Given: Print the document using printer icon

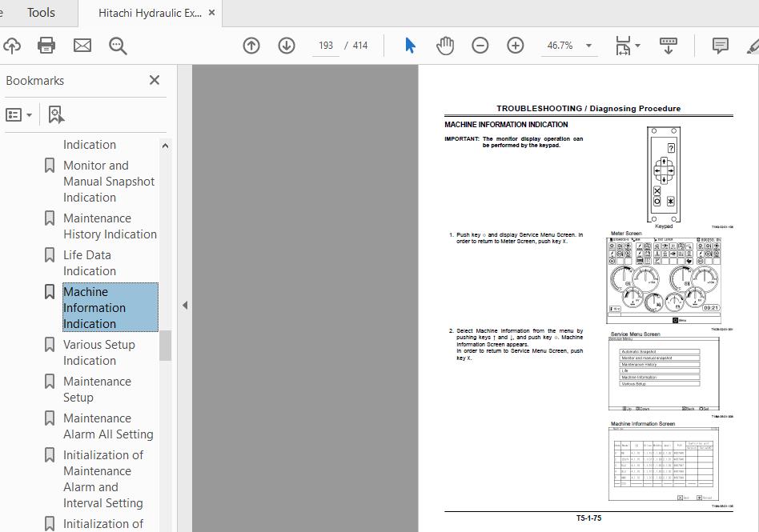Looking at the screenshot, I should (46, 46).
